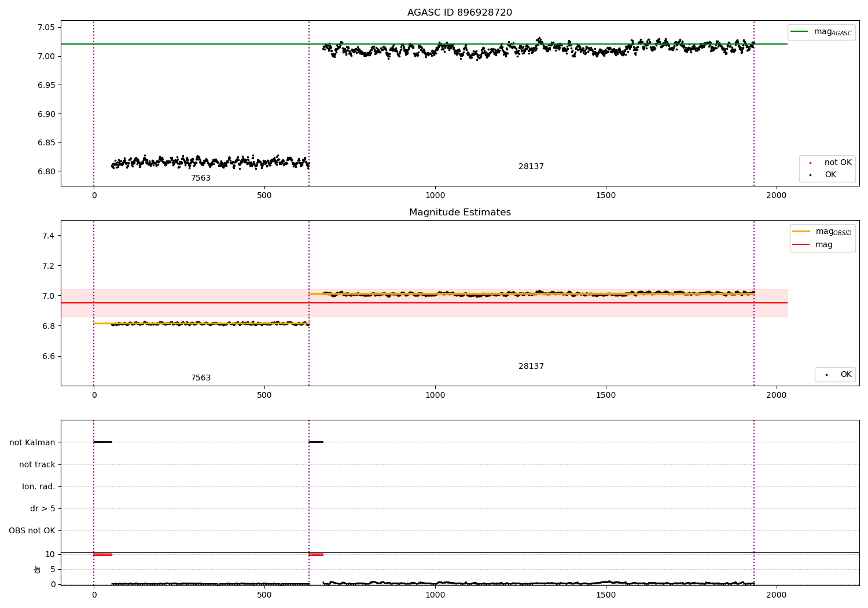The width and height of the screenshot is (868, 608).
Task: Click the 'not OK' legend entry in top plot
Action: pos(829,163)
